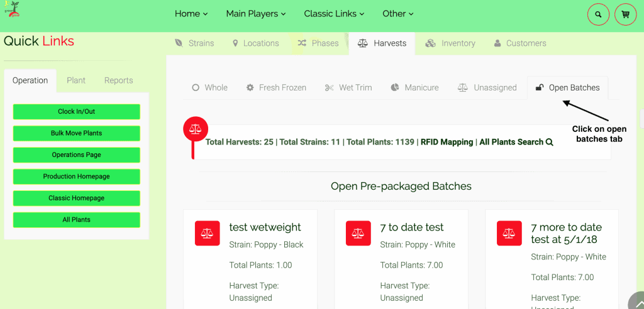Expand the Home dropdown menu
Image resolution: width=644 pixels, height=309 pixels.
(191, 14)
